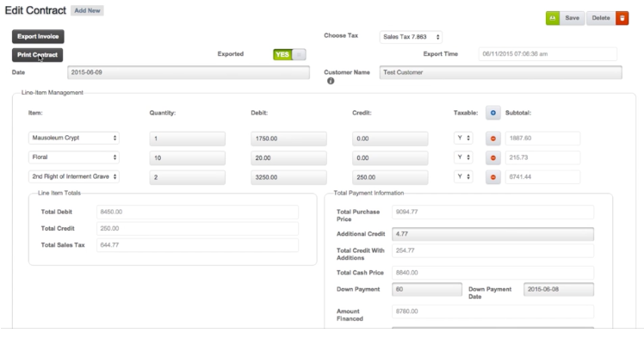Click the Total Credit field
The width and height of the screenshot is (644, 339).
click(x=197, y=229)
